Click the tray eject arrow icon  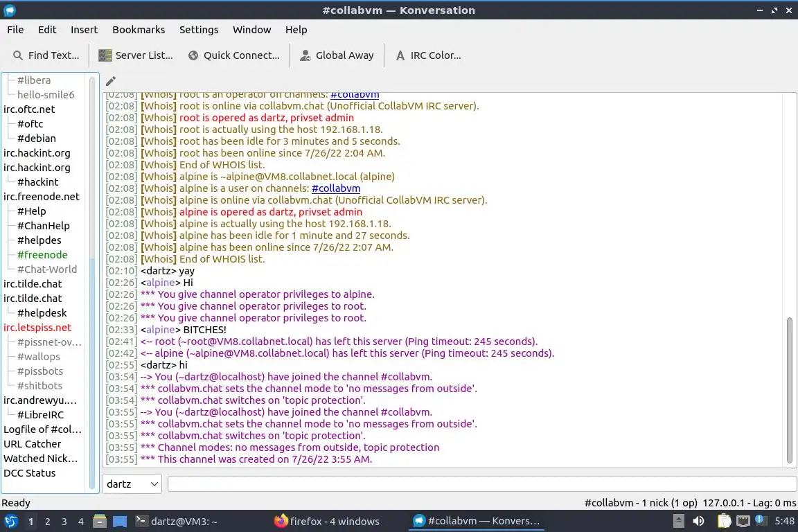point(678,522)
